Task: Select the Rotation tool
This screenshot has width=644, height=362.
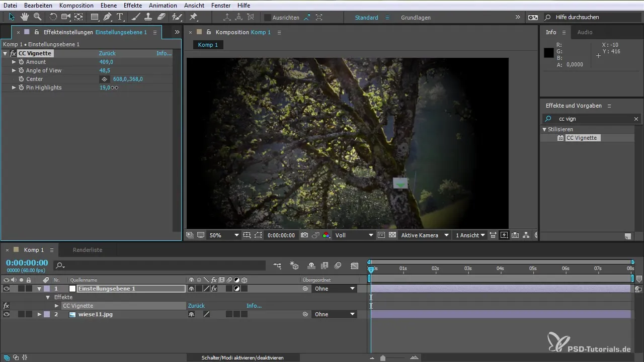Action: pos(53,17)
